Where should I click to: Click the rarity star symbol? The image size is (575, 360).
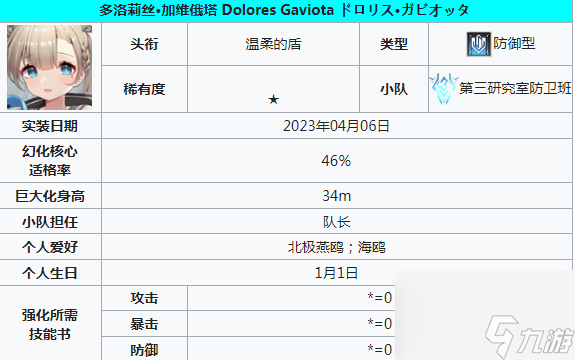click(x=273, y=99)
